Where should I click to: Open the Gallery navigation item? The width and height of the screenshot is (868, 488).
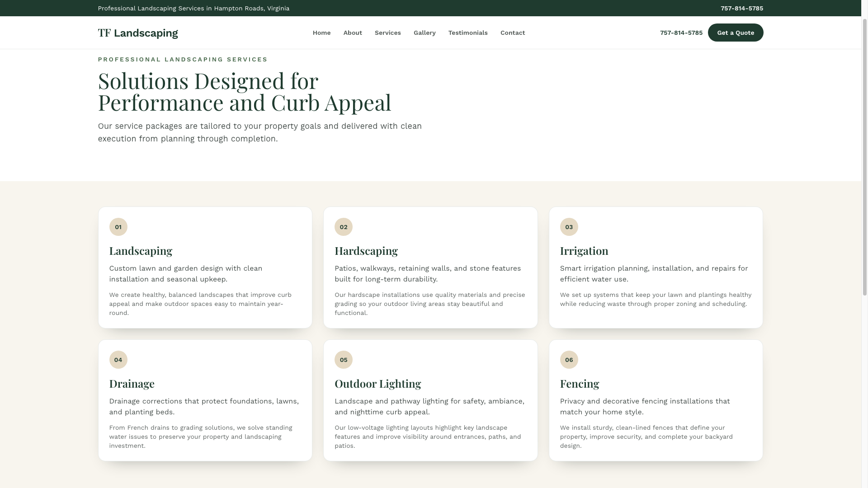tap(425, 33)
